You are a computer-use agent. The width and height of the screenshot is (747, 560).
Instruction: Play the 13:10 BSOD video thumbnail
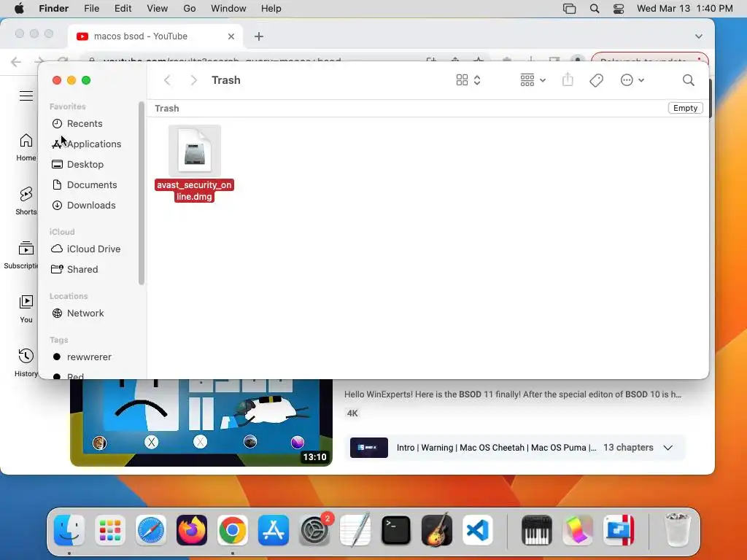tap(201, 422)
